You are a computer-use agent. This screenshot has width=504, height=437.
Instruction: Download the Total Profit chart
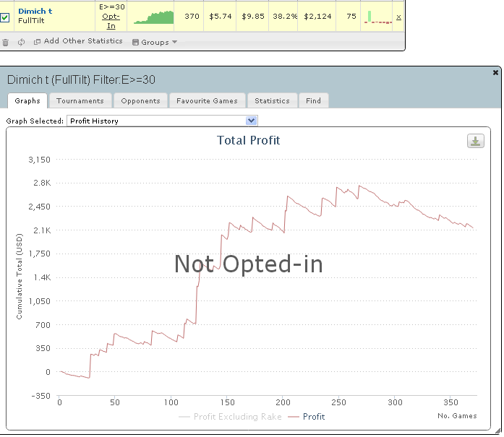(x=475, y=141)
